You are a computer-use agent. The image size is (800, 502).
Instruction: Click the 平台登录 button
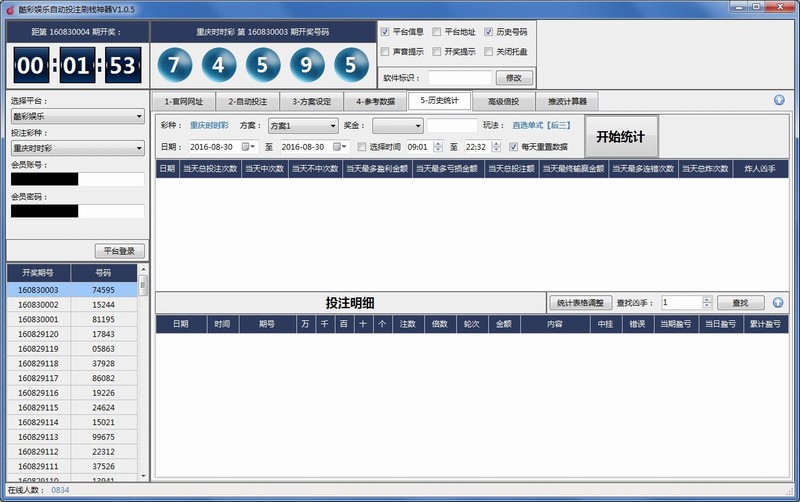tap(120, 251)
